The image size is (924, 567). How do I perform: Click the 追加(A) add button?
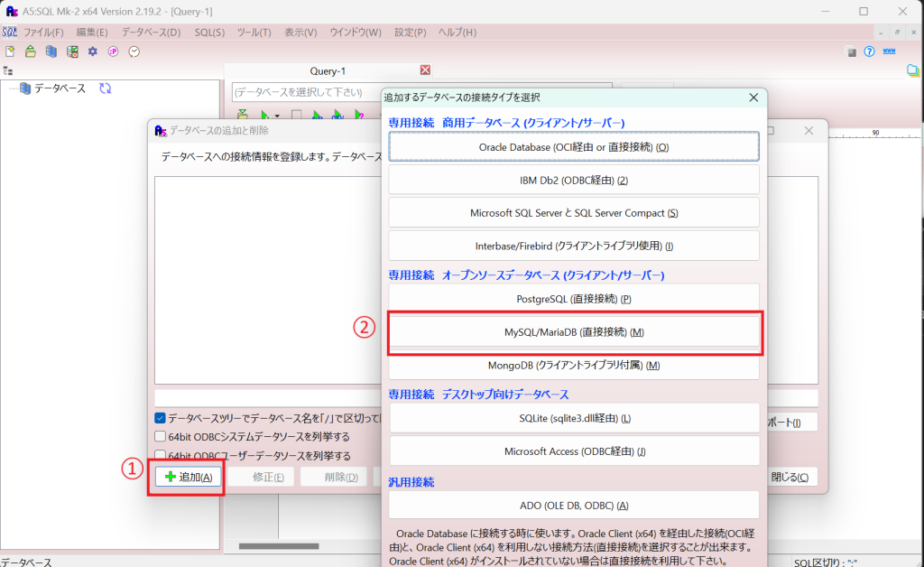[x=188, y=477]
